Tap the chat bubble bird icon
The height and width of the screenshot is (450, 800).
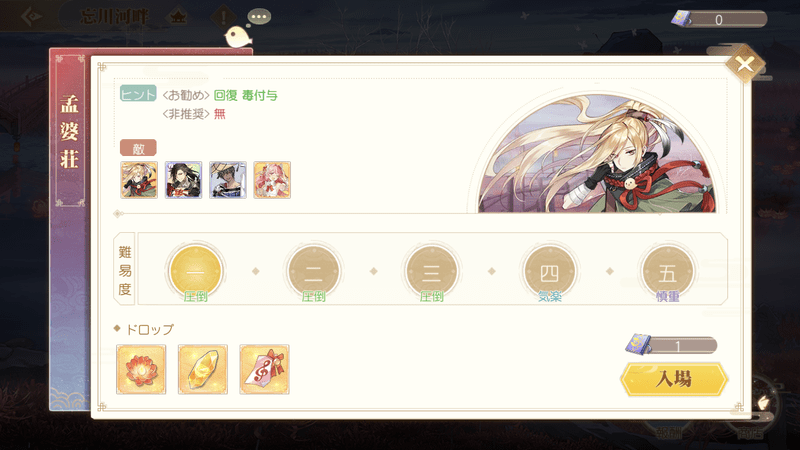247,29
